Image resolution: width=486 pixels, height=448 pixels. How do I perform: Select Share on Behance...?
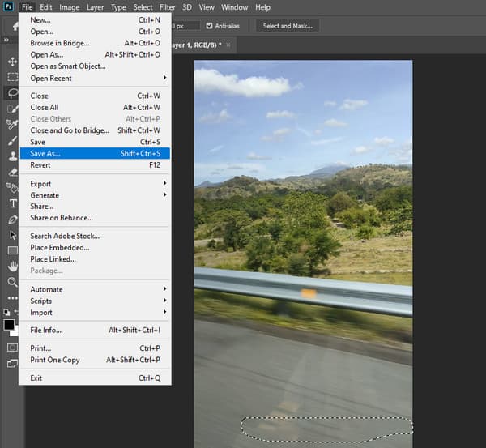pyautogui.click(x=95, y=218)
